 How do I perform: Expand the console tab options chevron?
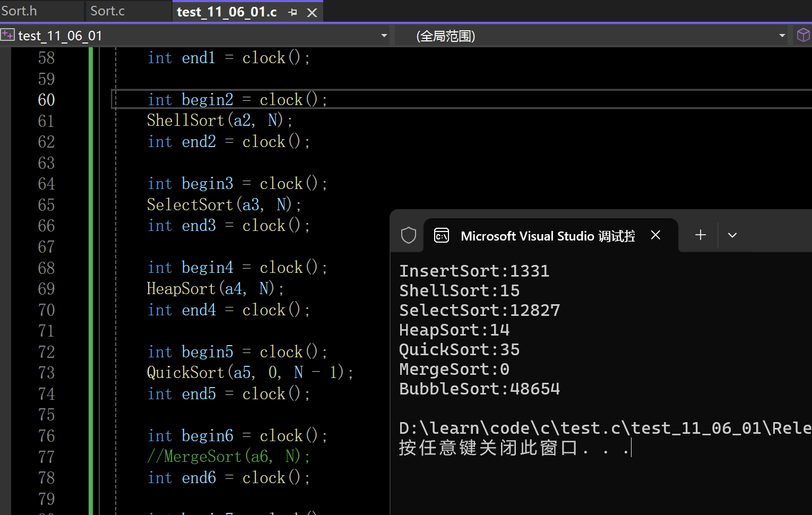pos(732,235)
